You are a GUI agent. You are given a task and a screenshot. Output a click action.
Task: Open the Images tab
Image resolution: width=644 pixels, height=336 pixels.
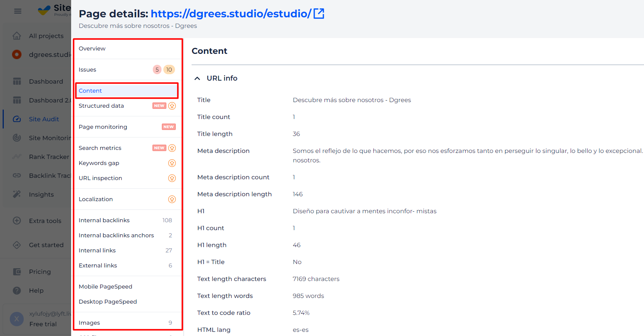[127, 323]
